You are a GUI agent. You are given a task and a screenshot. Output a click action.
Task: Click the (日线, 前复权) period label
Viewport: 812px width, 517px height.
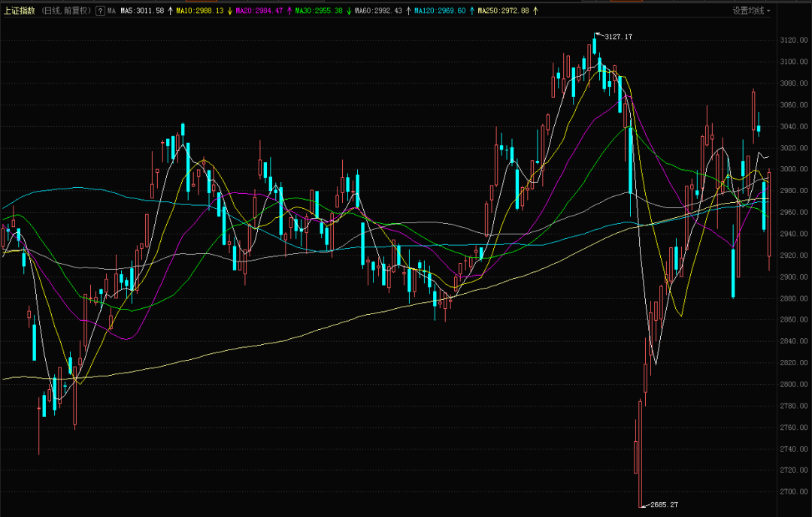65,11
